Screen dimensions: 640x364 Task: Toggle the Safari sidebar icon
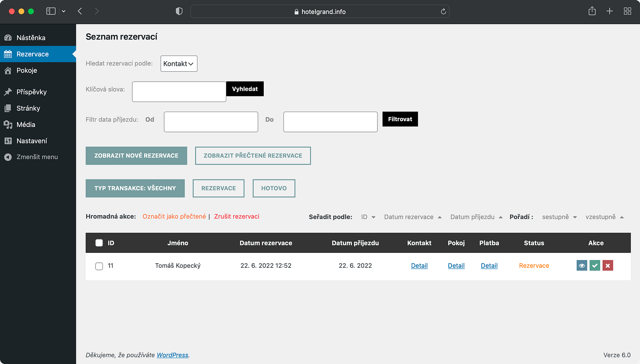(x=51, y=11)
